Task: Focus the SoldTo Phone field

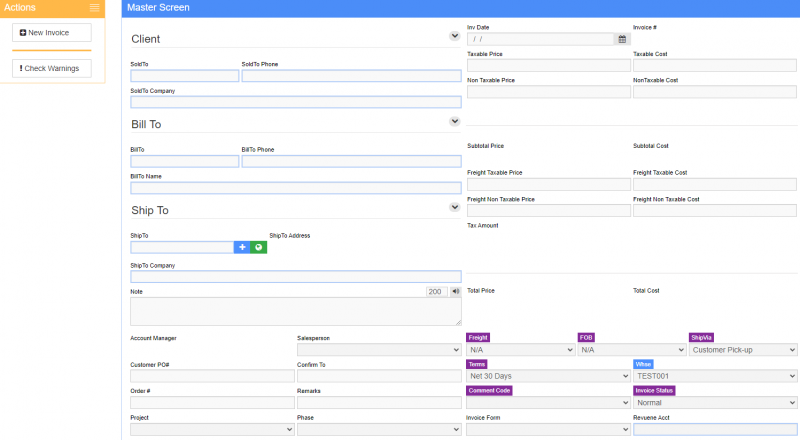Action: point(352,76)
